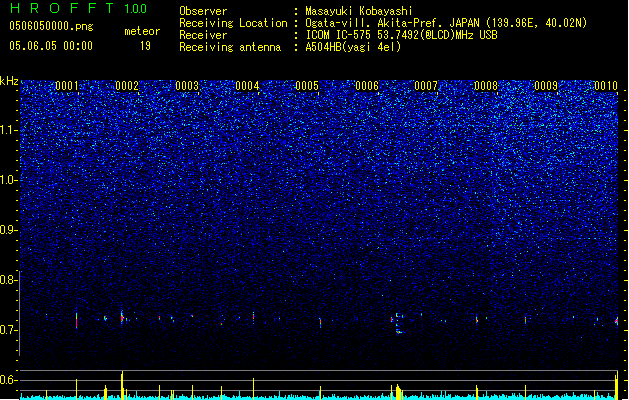
Task: Click the 0.9 kHz axis label
Action: coord(9,230)
